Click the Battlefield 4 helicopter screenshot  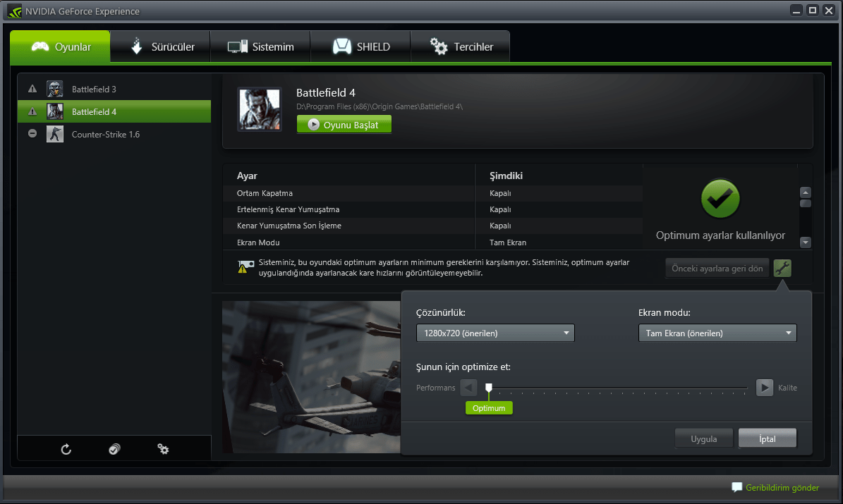(x=311, y=376)
